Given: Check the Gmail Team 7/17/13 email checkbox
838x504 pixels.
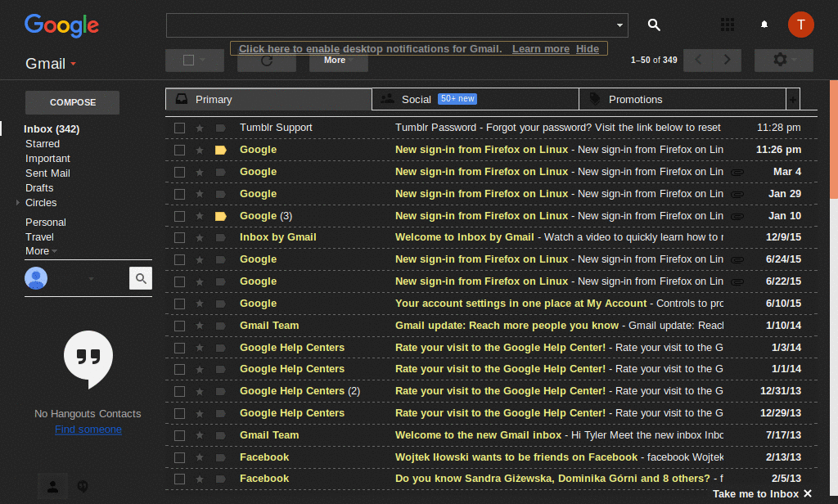Looking at the screenshot, I should click(x=179, y=435).
